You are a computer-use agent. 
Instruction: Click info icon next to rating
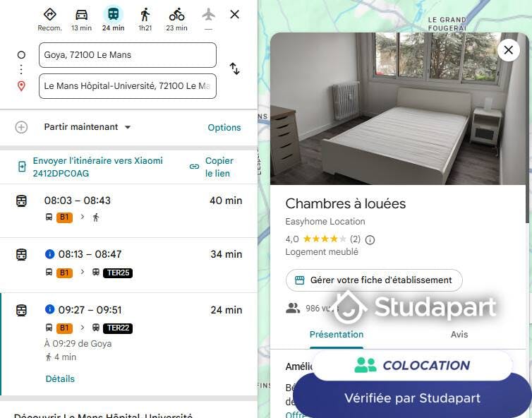point(370,240)
